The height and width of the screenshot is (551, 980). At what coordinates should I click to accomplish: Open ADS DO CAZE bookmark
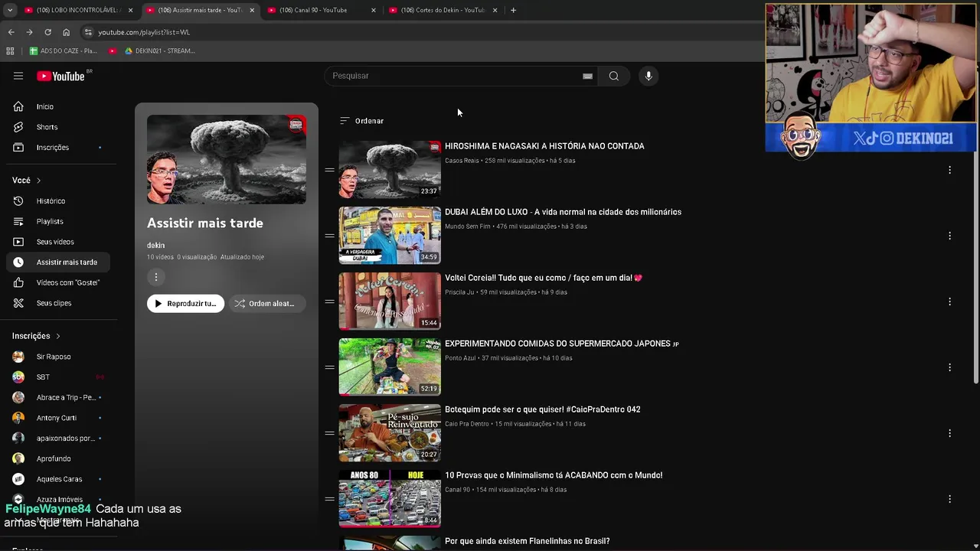(63, 51)
